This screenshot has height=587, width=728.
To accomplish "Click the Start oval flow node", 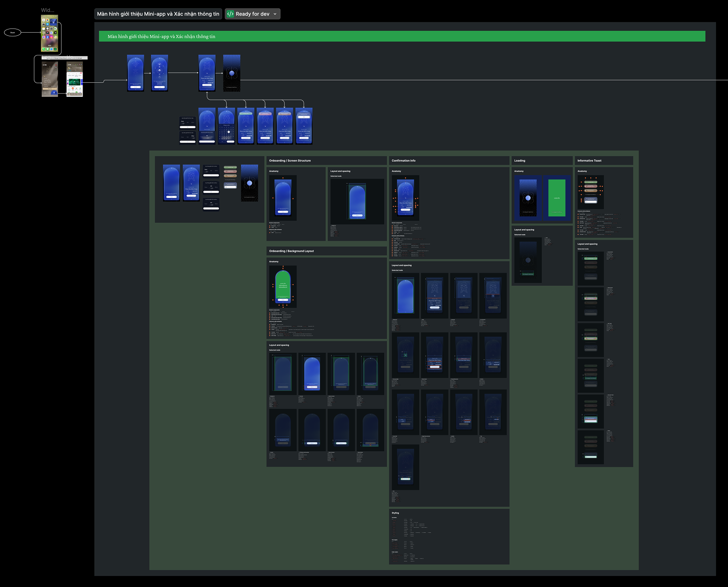I will coord(12,33).
